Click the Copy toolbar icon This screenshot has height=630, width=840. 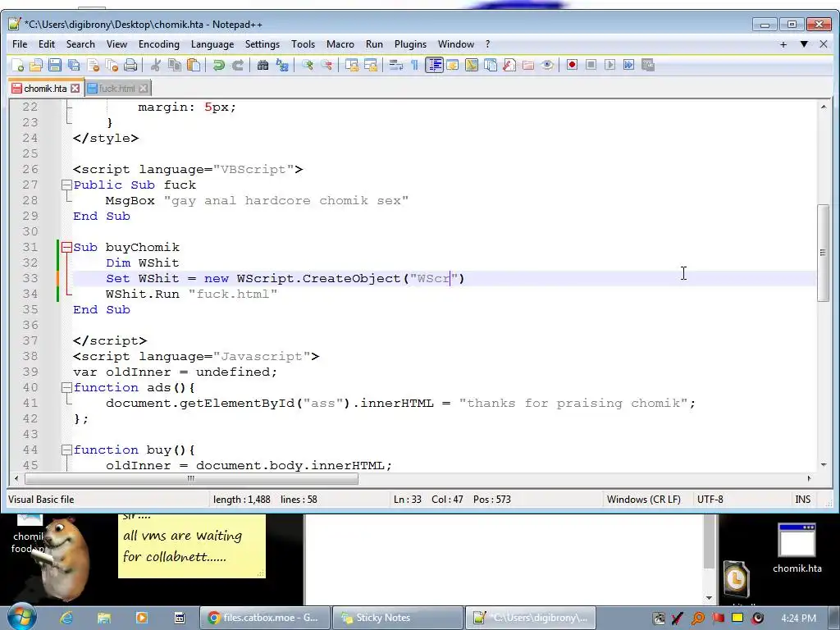point(175,66)
